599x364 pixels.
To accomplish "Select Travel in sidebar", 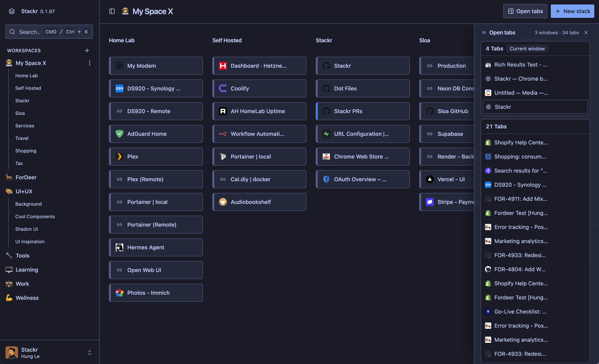I will 22,138.
